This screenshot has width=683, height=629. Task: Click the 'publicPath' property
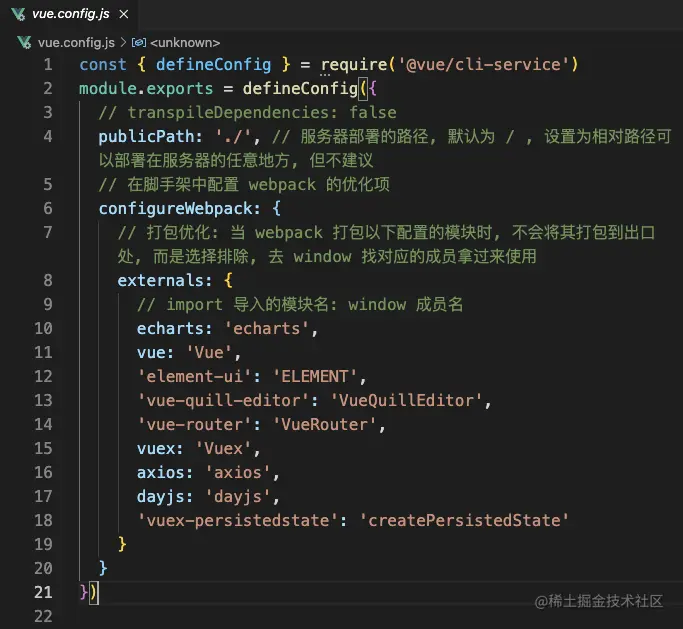146,136
